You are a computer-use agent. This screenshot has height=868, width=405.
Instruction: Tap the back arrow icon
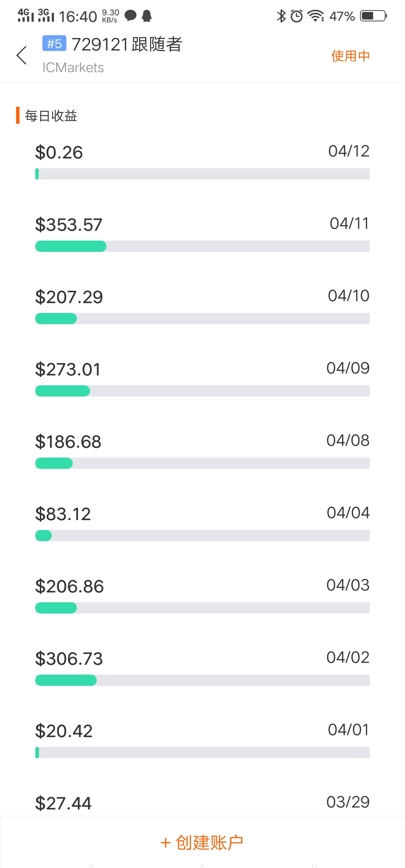22,55
